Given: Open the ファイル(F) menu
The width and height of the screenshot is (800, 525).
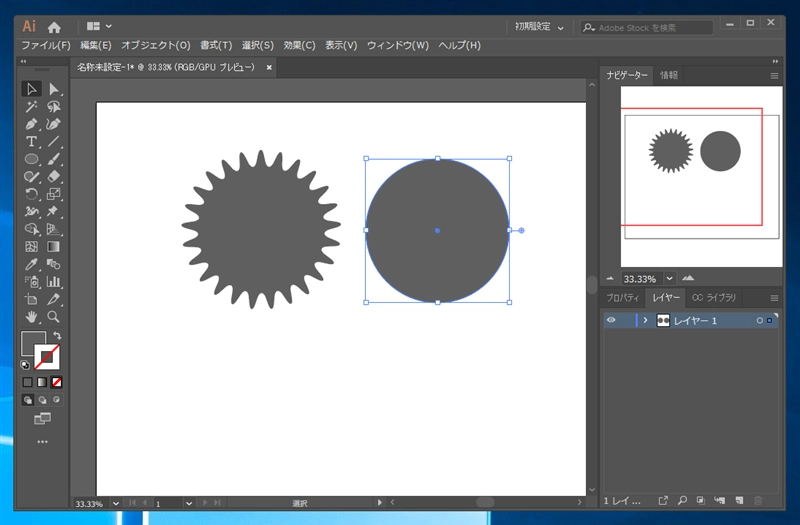Looking at the screenshot, I should (x=46, y=45).
